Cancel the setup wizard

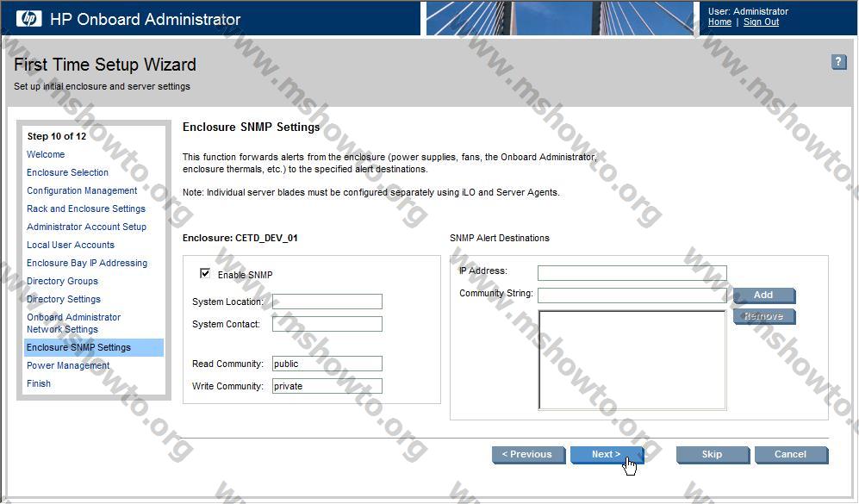pyautogui.click(x=791, y=455)
